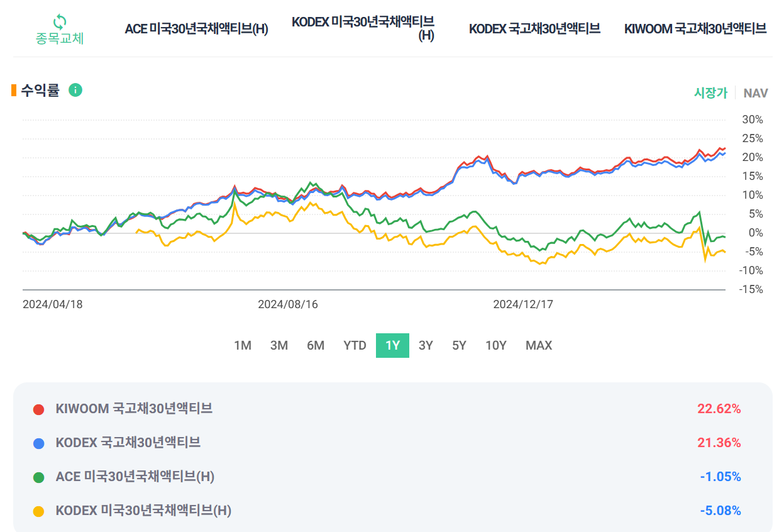Select the 10Y period tab

[495, 345]
